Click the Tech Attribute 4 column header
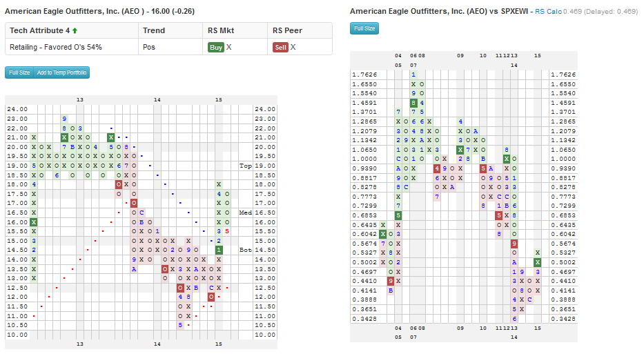The width and height of the screenshot is (644, 354). [72, 30]
